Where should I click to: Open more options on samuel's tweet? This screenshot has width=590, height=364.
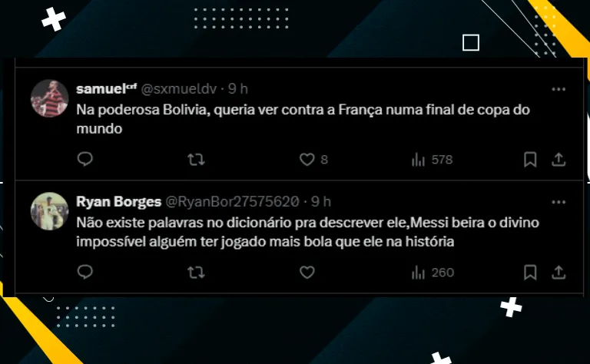click(x=559, y=89)
